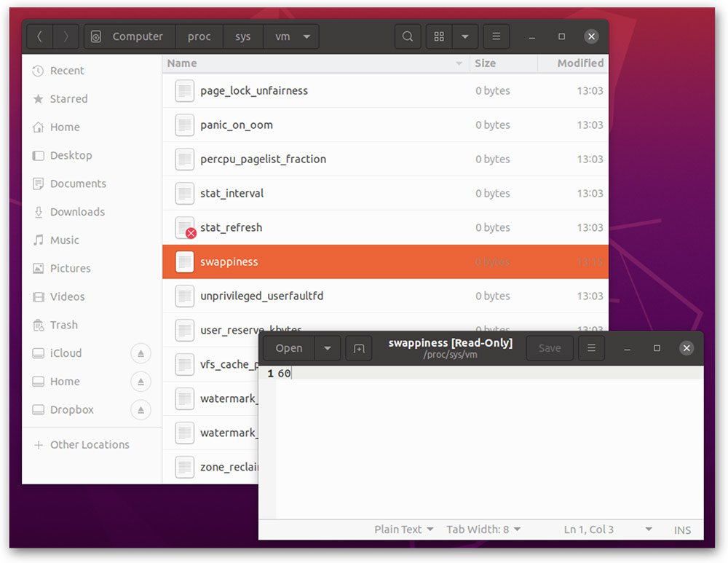Screen dimensions: 728x563
Task: Activate the search icon in Files toolbar
Action: 407,36
